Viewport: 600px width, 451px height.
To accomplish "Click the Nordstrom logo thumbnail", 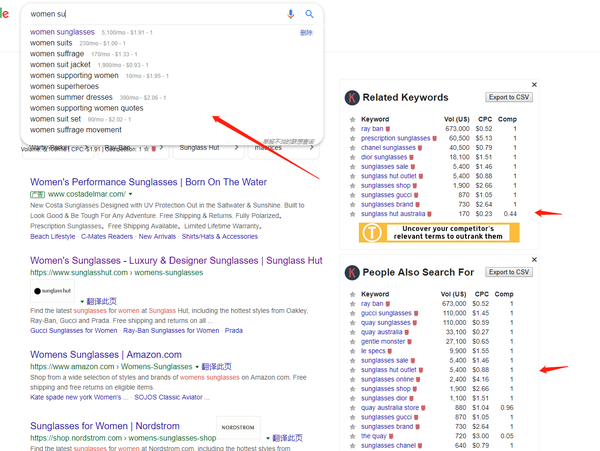I will coord(238,427).
